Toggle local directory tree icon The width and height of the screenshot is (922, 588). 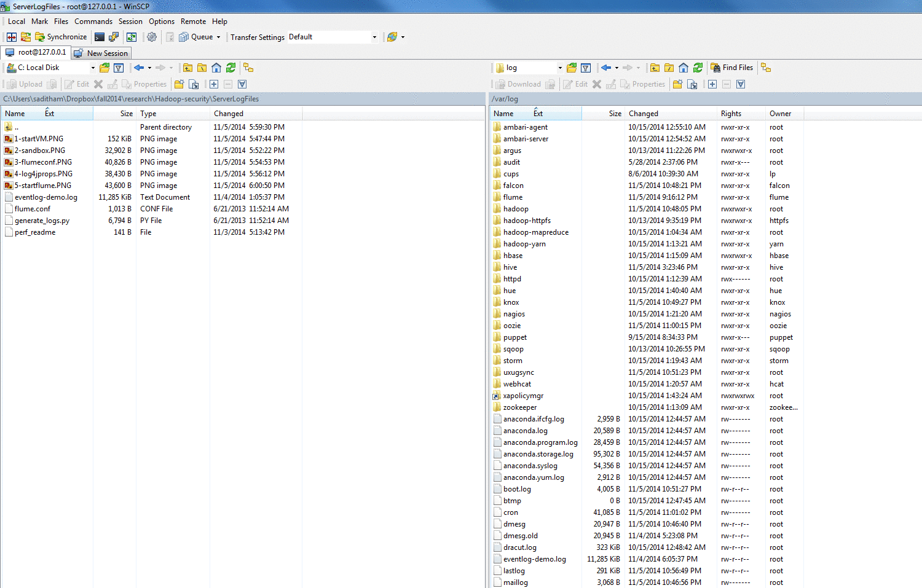[x=248, y=68]
